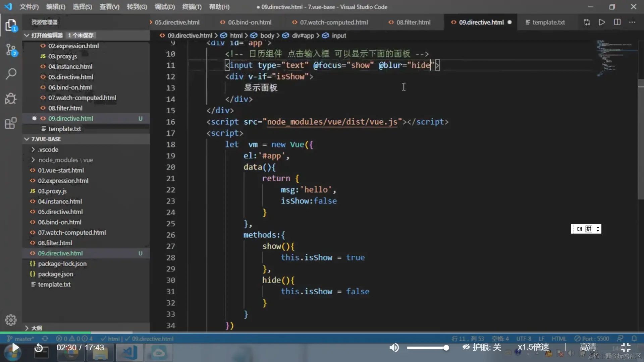The width and height of the screenshot is (644, 362).
Task: Click the run preview play icon
Action: point(602,22)
